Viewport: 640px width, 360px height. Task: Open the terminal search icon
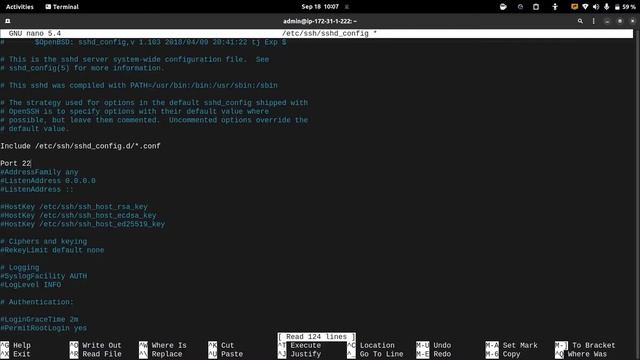[x=580, y=21]
